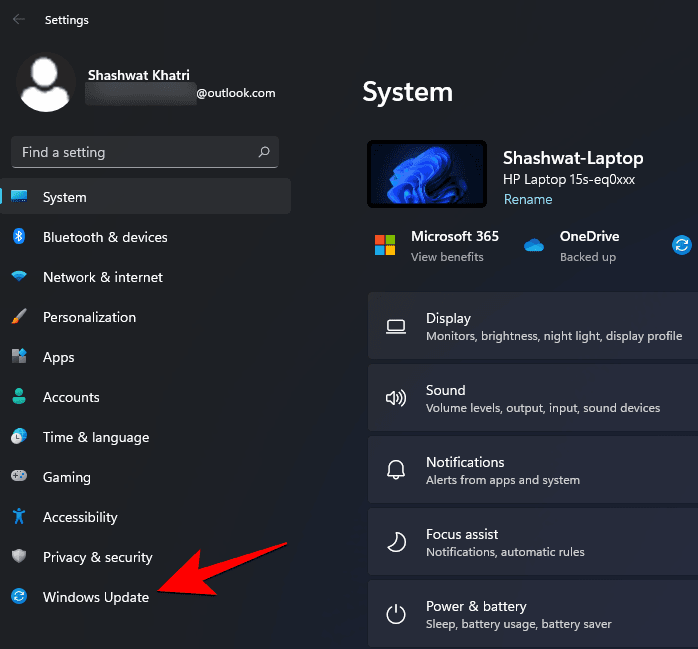This screenshot has height=649, width=698.
Task: Click the Privacy & security shield icon
Action: (x=19, y=557)
